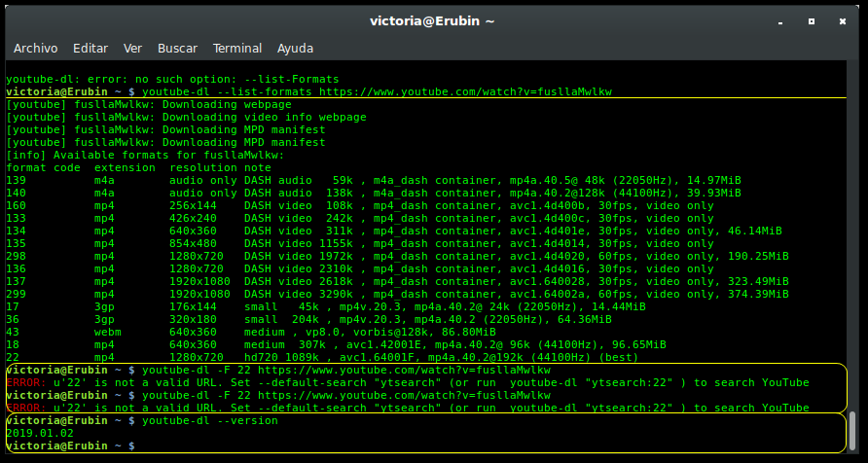
Task: Click format row 43 webm 640x360
Action: (251, 333)
